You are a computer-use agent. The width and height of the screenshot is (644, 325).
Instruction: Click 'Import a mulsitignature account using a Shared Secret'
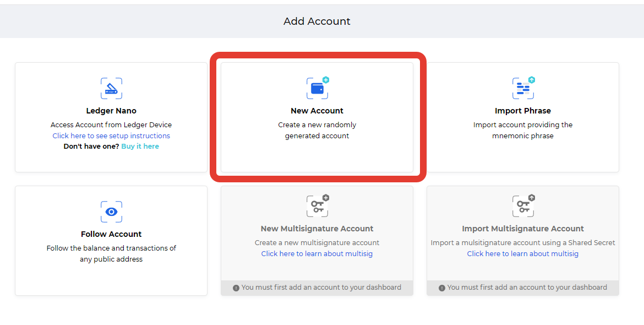click(523, 242)
